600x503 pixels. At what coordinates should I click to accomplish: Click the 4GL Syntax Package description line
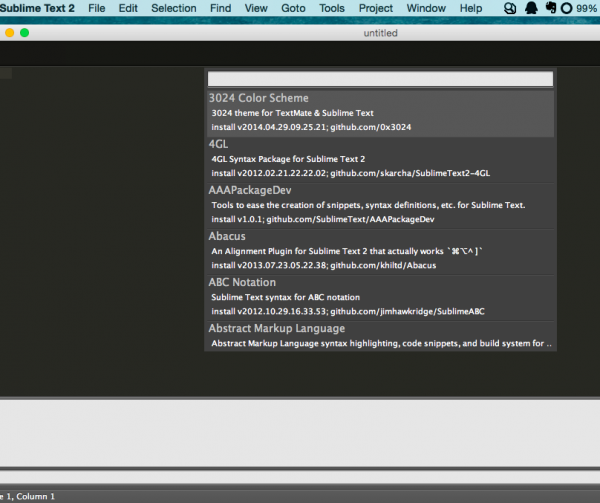288,159
